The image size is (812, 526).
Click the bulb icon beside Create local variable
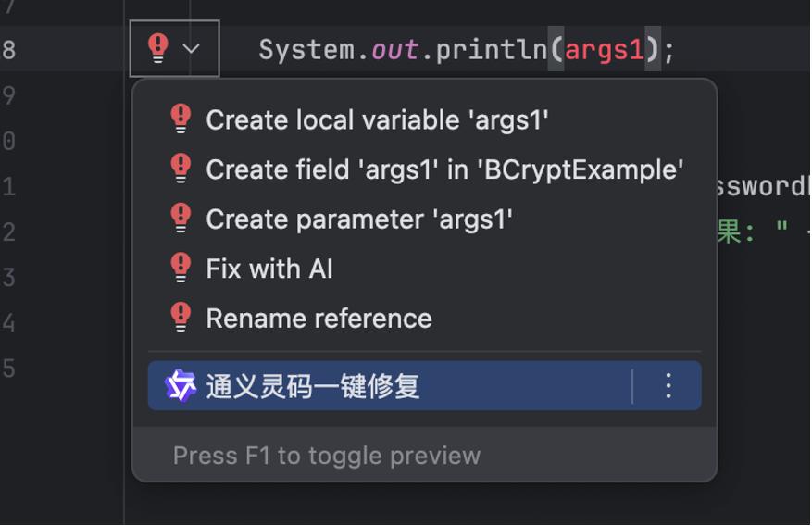click(181, 119)
